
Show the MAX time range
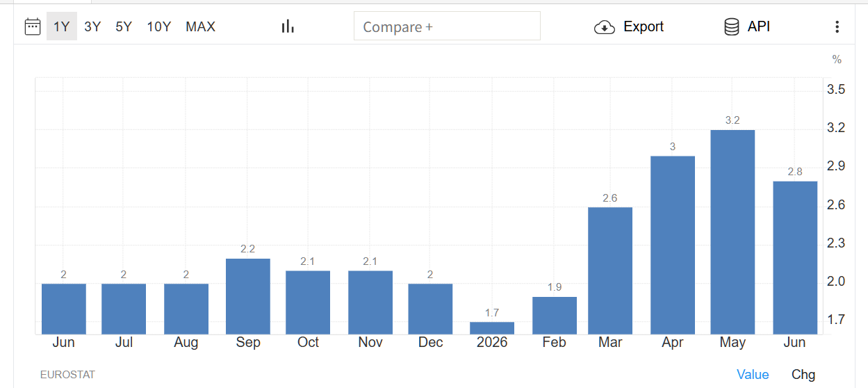[x=200, y=26]
